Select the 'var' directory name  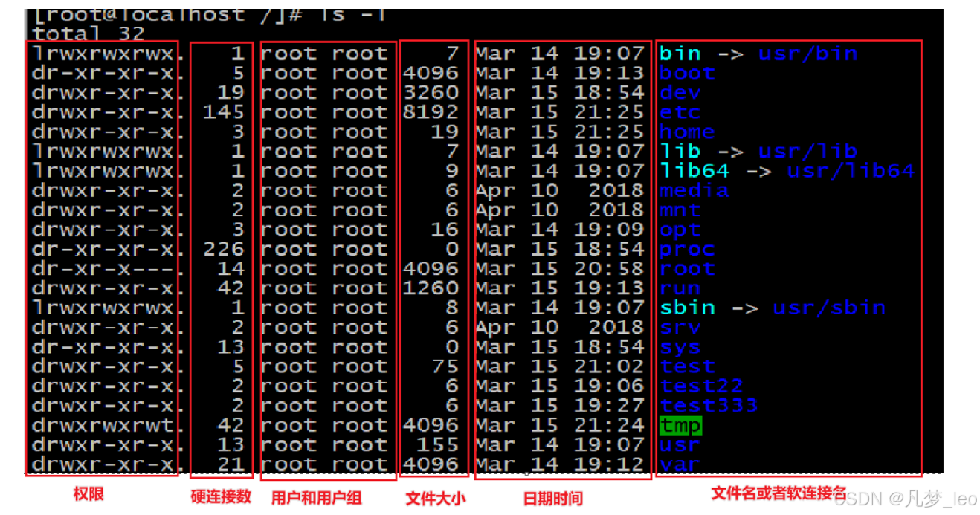tap(680, 464)
